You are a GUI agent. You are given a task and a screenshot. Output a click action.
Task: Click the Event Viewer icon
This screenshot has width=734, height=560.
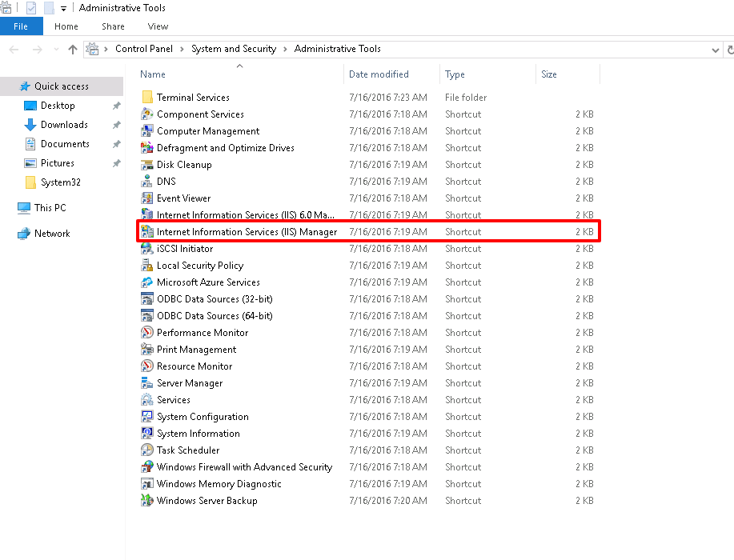(x=147, y=198)
